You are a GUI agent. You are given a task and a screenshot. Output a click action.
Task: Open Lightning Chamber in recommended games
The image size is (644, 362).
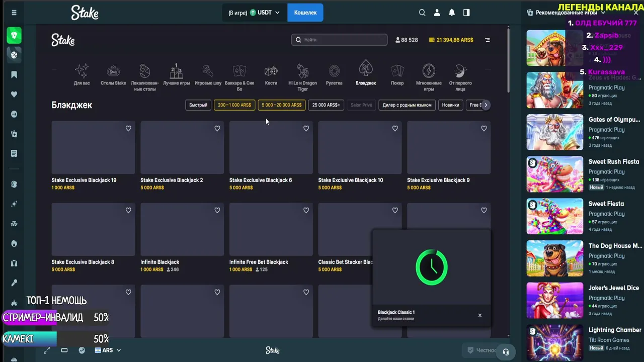point(615,330)
